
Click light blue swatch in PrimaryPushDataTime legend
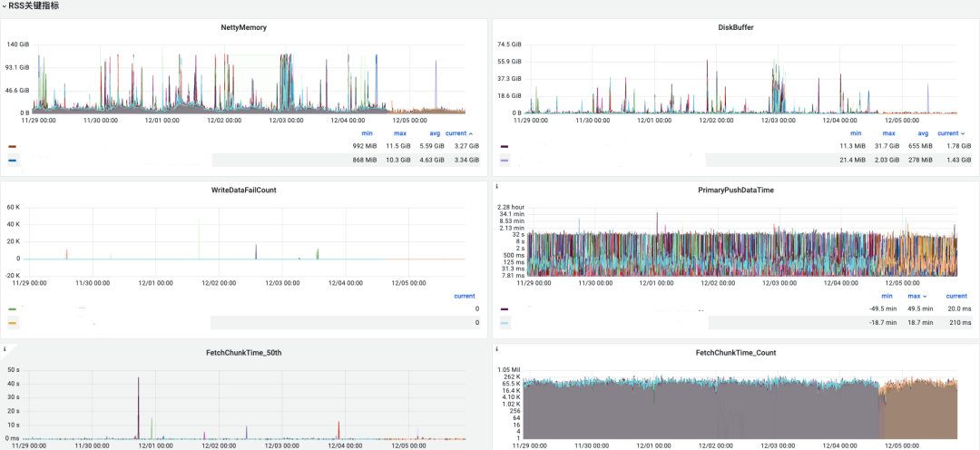505,323
